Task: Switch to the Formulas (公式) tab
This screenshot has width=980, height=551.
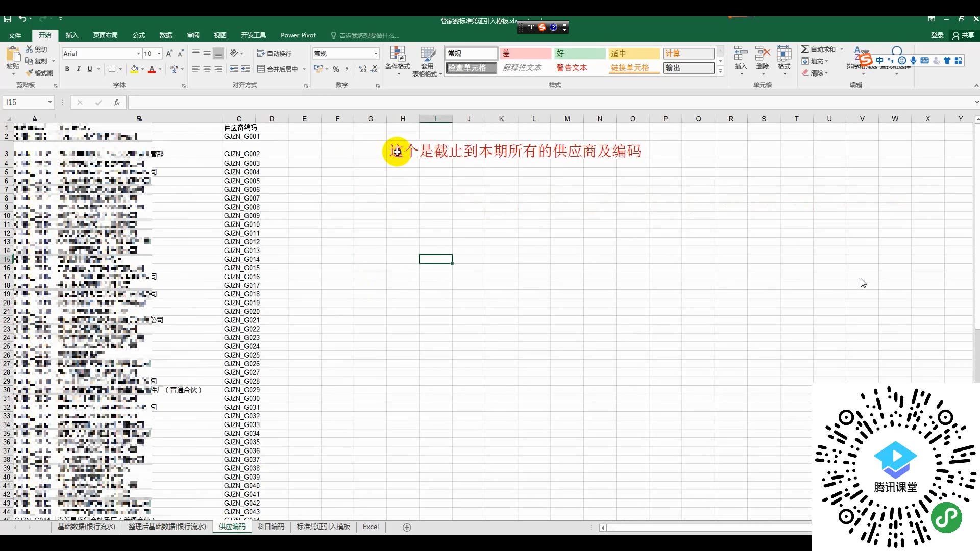Action: 139,35
